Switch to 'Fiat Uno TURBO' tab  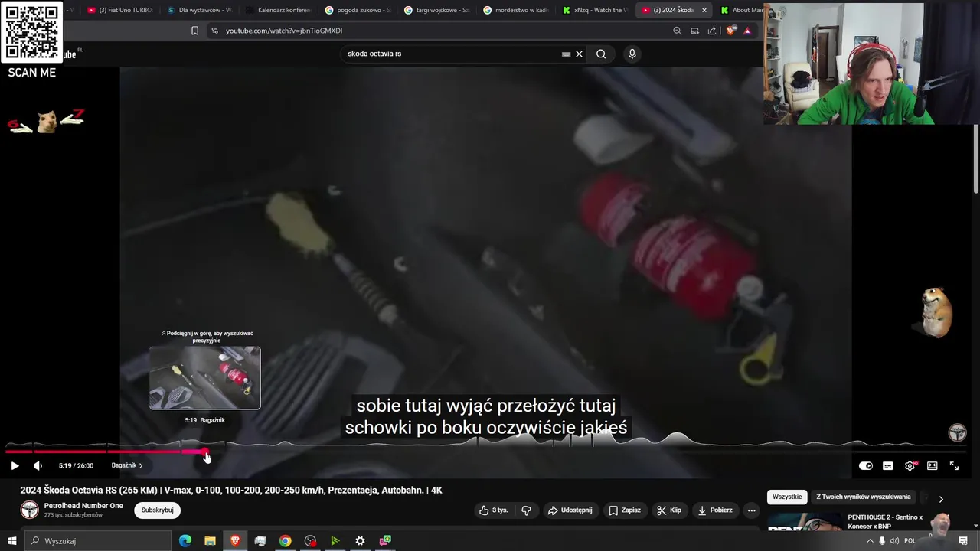pos(119,10)
